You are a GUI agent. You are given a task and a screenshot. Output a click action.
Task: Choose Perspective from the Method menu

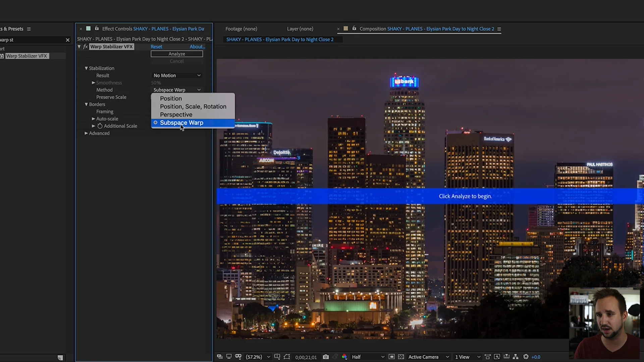coord(193,115)
